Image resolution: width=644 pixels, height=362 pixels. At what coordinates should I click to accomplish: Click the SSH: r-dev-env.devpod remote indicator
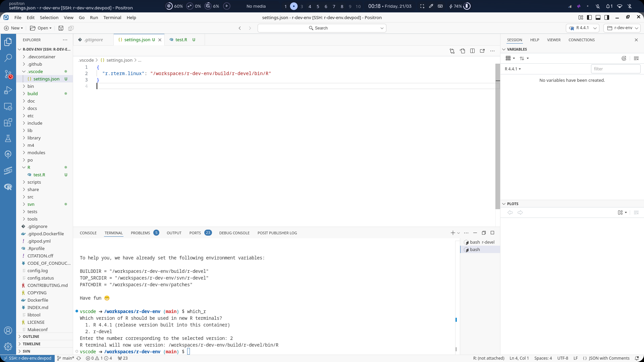[x=28, y=358]
